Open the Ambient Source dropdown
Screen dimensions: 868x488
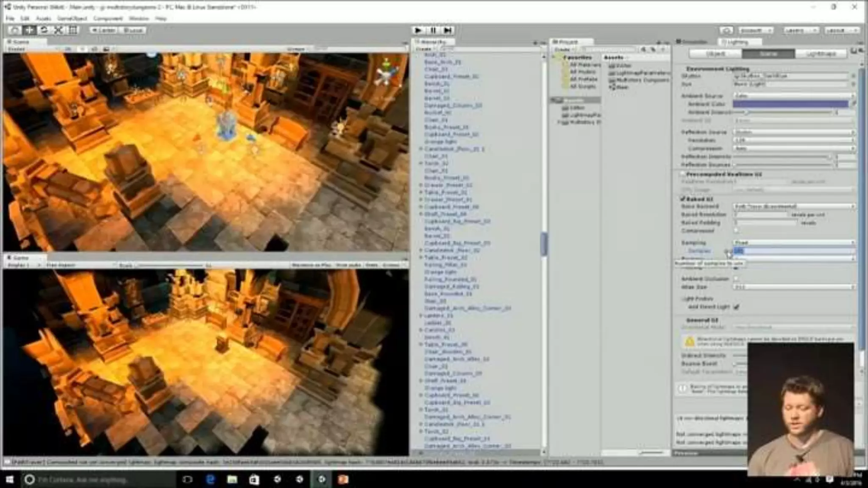pos(793,96)
